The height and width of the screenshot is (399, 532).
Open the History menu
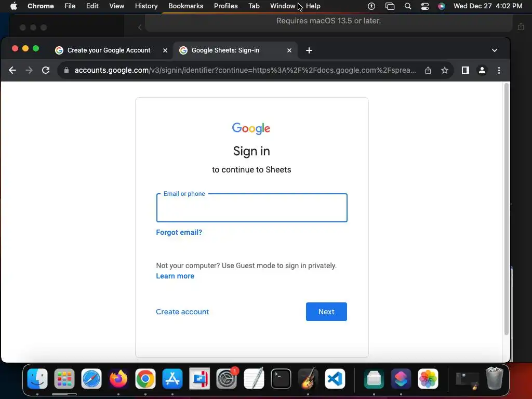[146, 6]
